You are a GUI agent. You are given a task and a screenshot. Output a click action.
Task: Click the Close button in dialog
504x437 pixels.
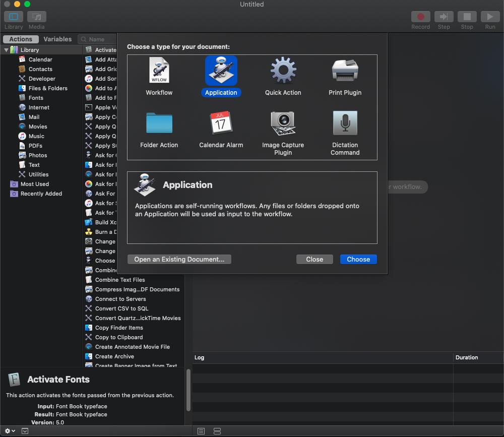(314, 260)
